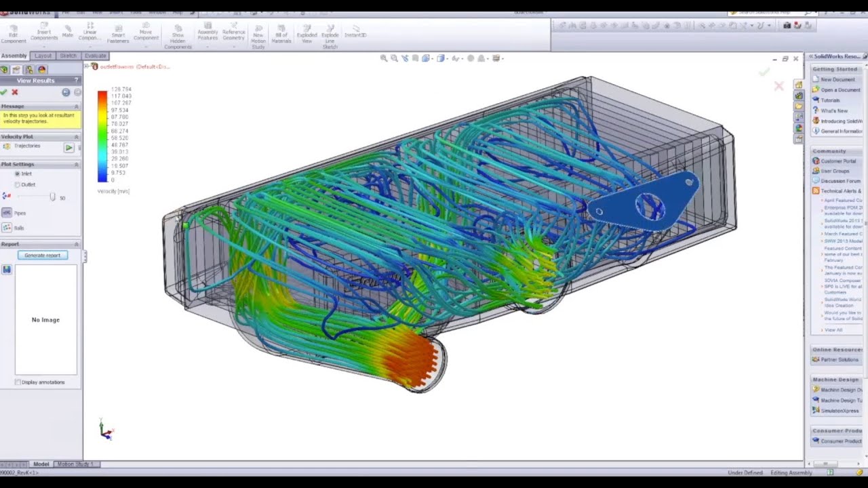Click the trajectory count slider handle
The height and width of the screenshot is (488, 868).
pyautogui.click(x=52, y=197)
